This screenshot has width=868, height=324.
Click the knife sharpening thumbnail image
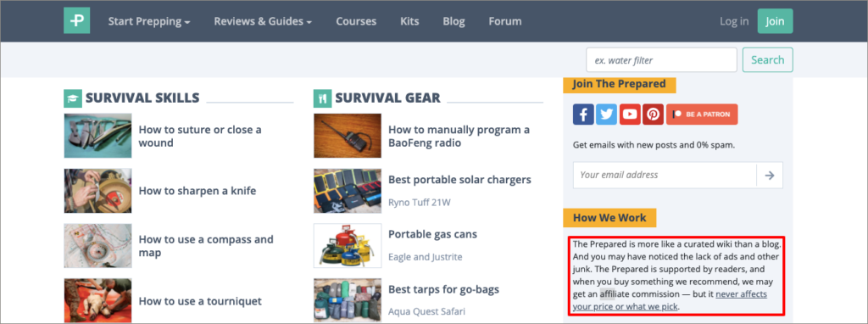pyautogui.click(x=97, y=191)
